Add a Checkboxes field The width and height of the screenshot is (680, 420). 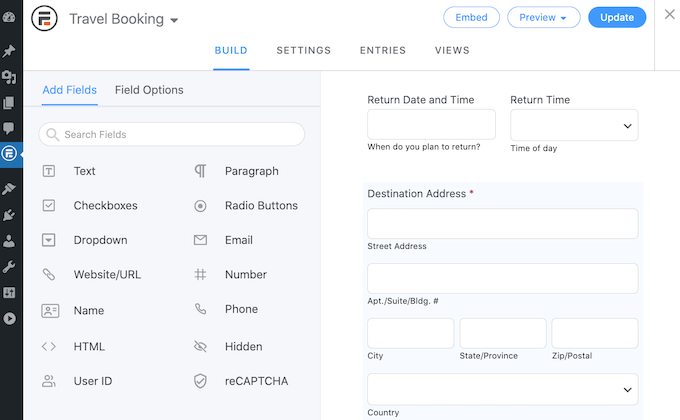pyautogui.click(x=105, y=206)
